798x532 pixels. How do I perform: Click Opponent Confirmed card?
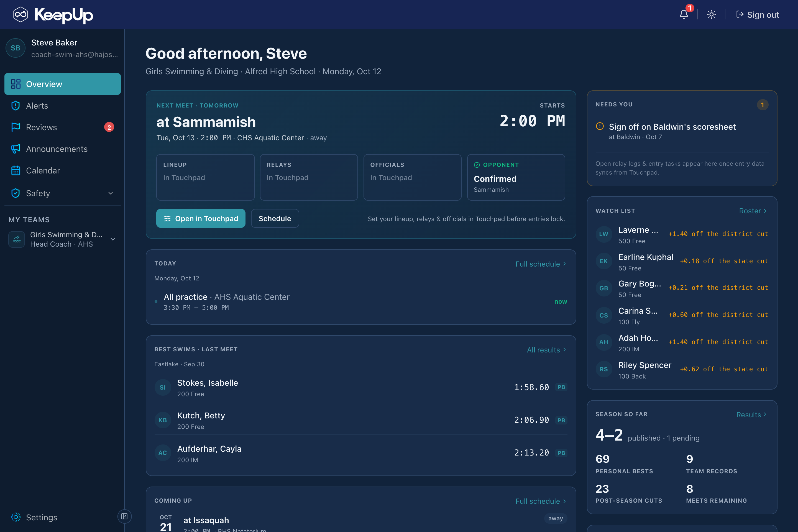tap(516, 177)
